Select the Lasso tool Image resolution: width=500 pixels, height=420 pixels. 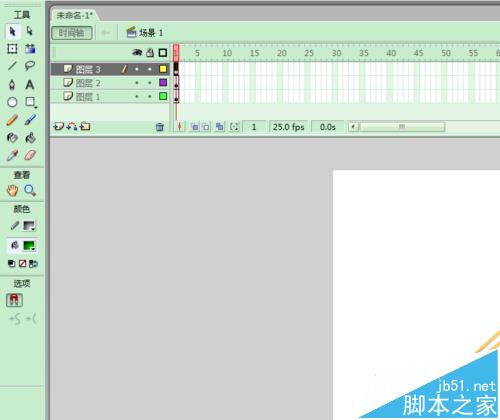pyautogui.click(x=30, y=66)
